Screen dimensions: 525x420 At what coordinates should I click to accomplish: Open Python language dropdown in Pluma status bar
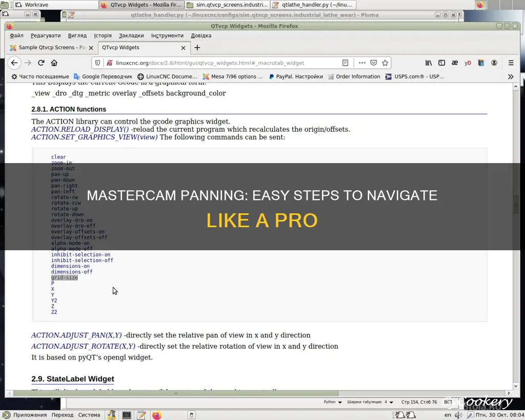332,402
